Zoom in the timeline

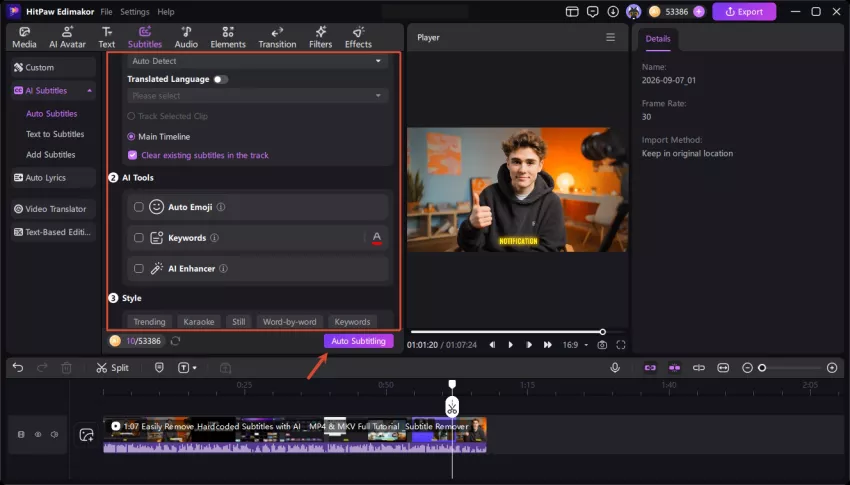click(x=832, y=368)
